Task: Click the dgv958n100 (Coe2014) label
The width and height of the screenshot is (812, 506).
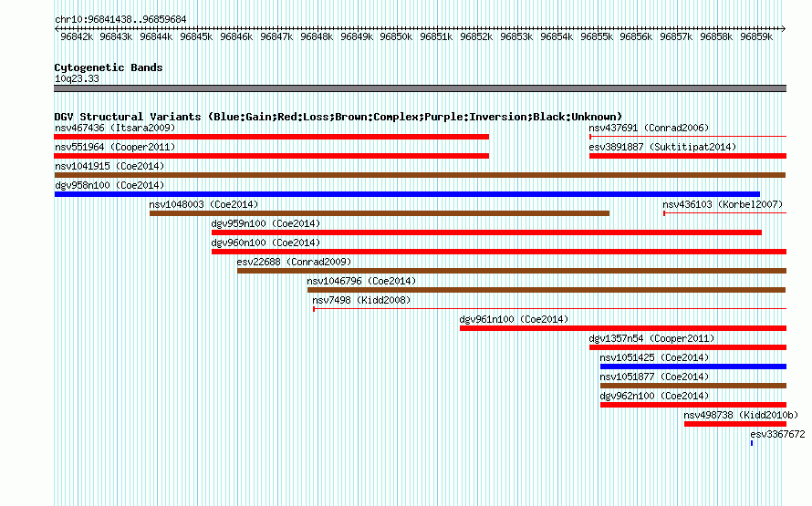Action: [109, 185]
